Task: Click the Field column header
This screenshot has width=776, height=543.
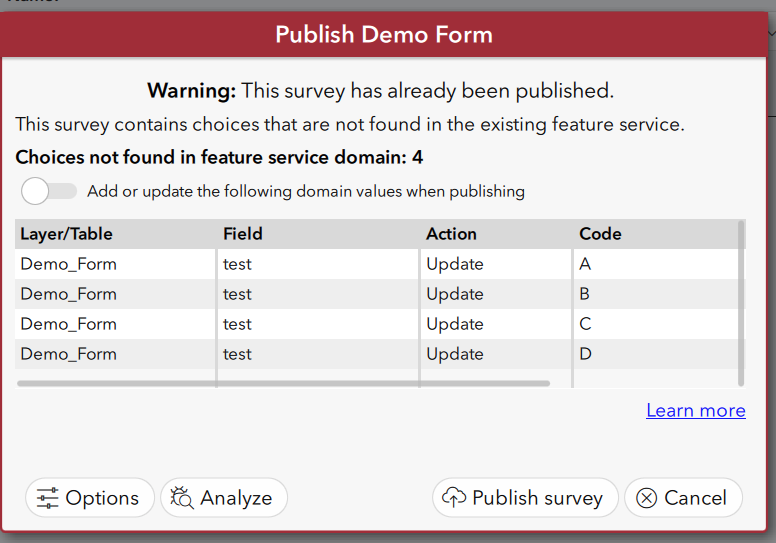Action: click(x=243, y=234)
